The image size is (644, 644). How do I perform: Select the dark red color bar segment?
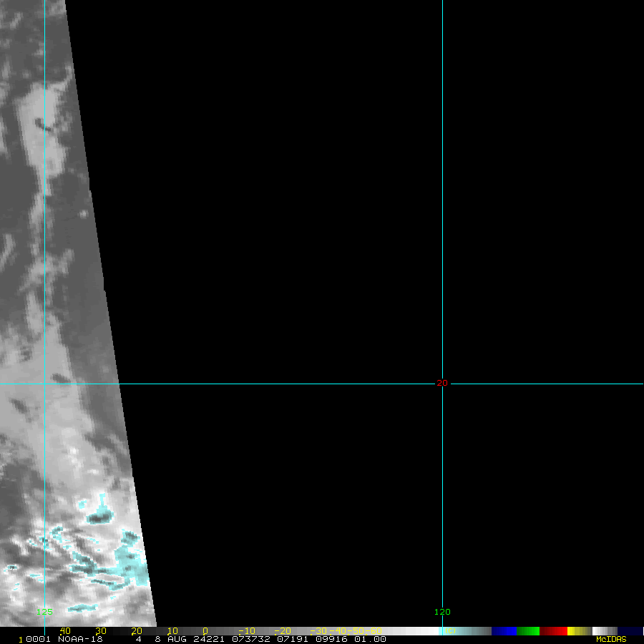(553, 631)
